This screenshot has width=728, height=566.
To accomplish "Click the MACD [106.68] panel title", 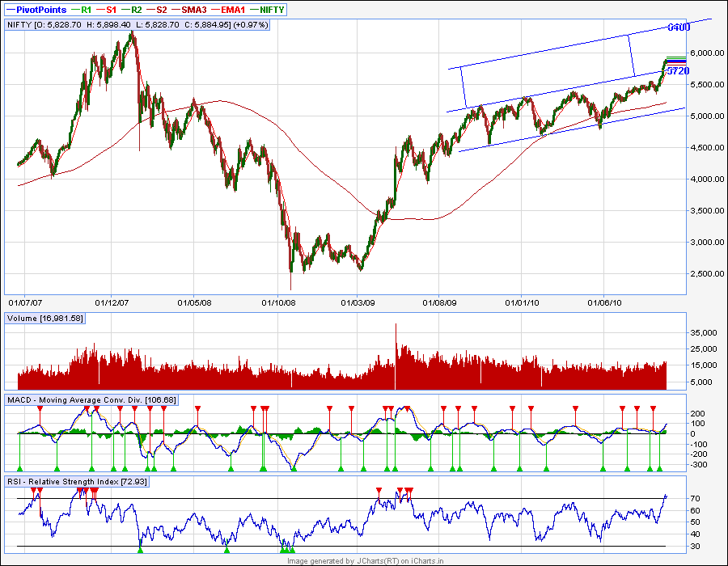I will pos(92,400).
